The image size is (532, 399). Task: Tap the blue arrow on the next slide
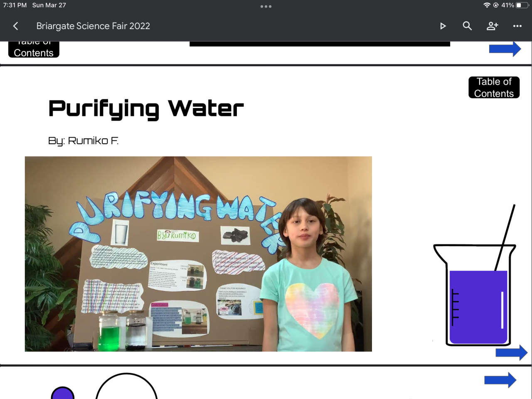click(500, 380)
